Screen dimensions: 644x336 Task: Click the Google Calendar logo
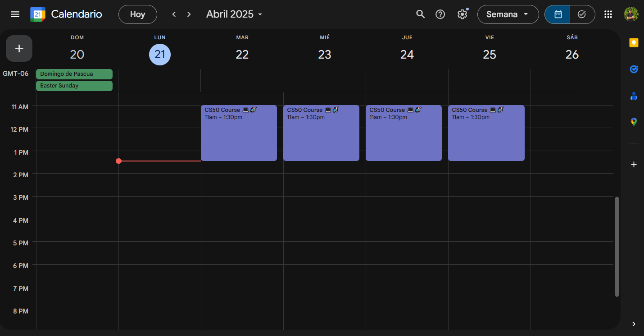tap(38, 14)
